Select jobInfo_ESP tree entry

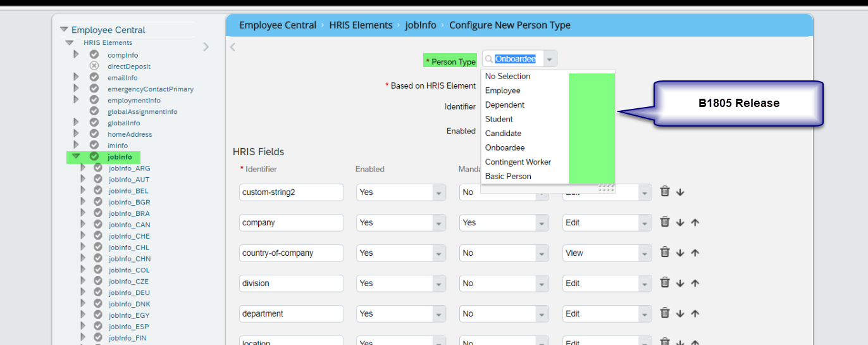(x=129, y=327)
